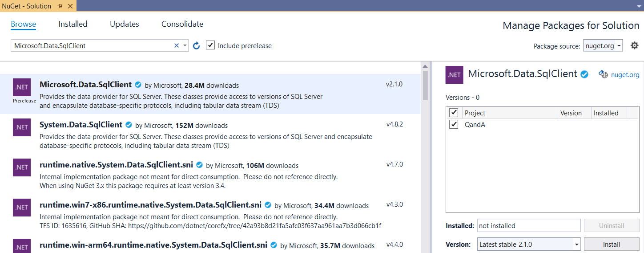Clear search text with the X icon
Screen dimensions: 644x253
click(x=177, y=45)
